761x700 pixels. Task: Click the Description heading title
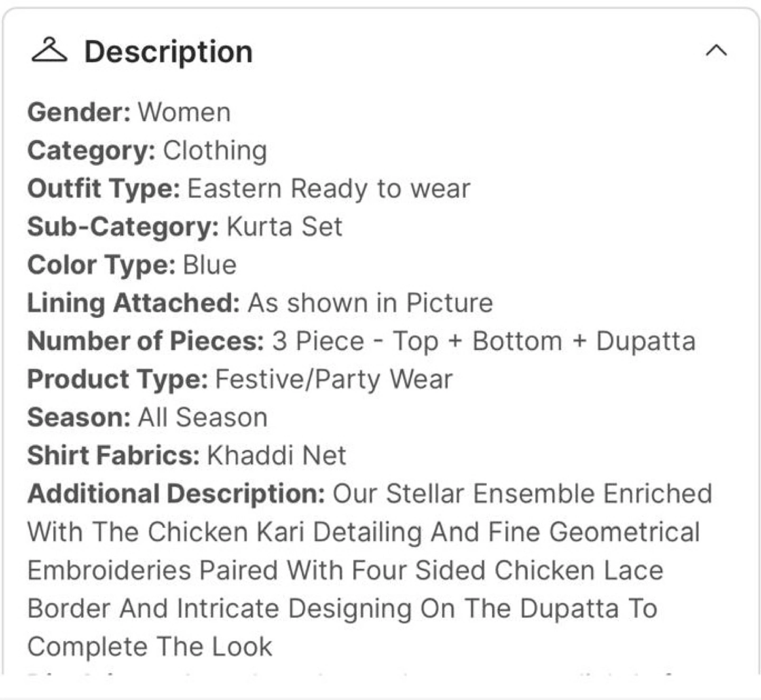[x=169, y=52]
